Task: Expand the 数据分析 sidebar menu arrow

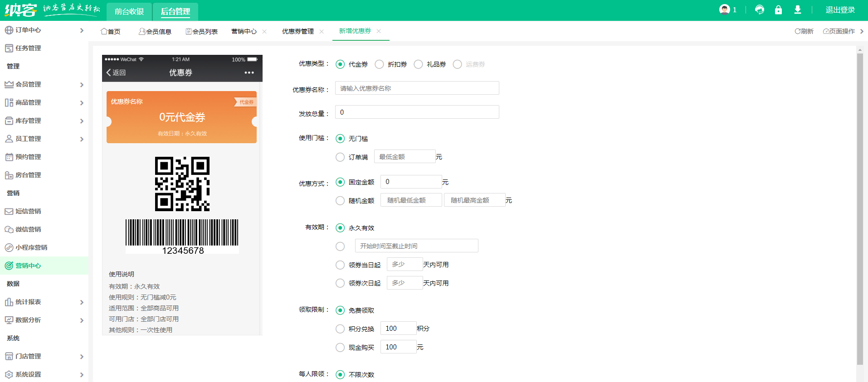Action: (x=82, y=320)
